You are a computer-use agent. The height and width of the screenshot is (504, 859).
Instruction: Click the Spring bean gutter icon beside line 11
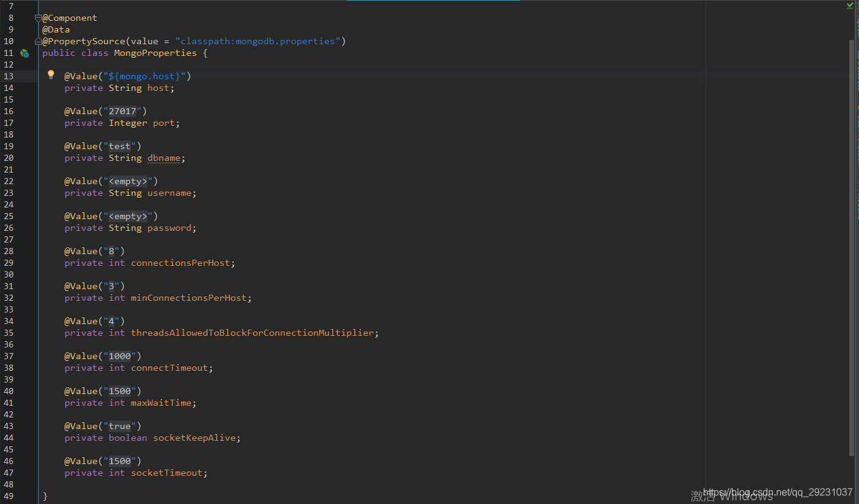coord(25,53)
